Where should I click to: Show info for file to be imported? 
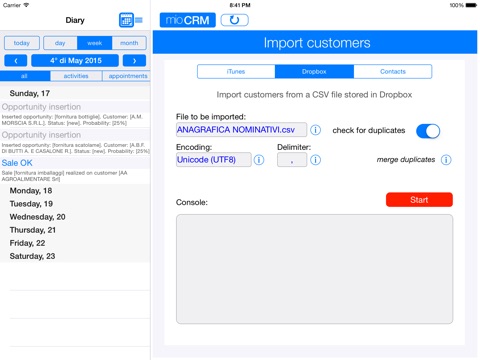[315, 130]
